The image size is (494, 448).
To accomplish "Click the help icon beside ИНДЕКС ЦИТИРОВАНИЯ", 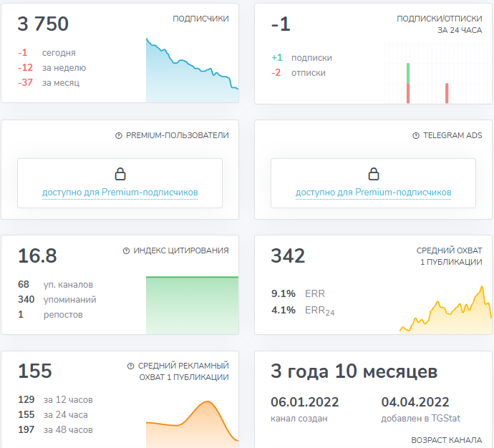I will tap(126, 251).
